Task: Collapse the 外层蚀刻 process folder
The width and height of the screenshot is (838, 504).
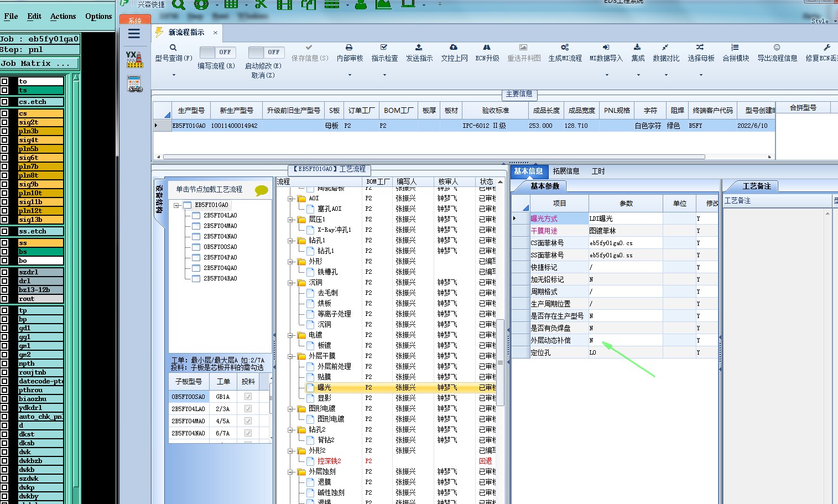Action: (x=290, y=472)
